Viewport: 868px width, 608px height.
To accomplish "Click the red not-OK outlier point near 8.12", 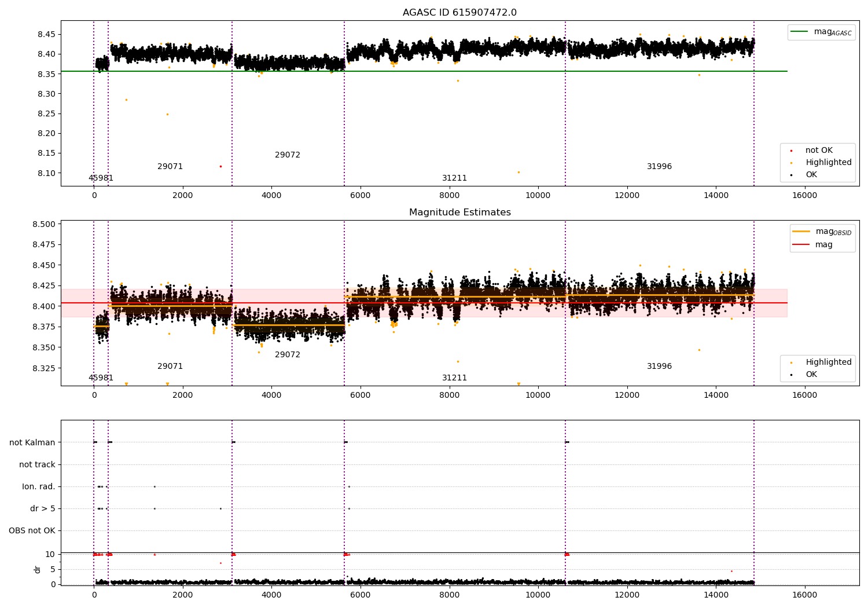I will (220, 166).
